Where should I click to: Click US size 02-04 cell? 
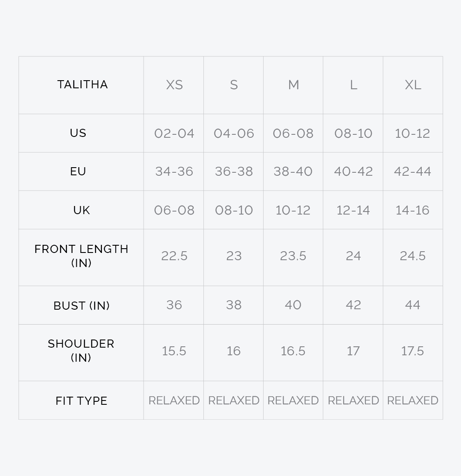[x=174, y=134]
